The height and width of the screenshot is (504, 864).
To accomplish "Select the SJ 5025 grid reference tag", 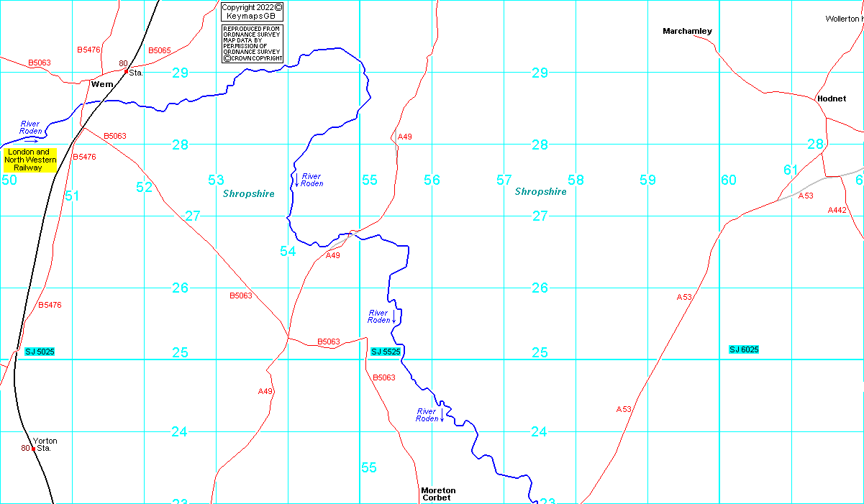I will tap(40, 352).
